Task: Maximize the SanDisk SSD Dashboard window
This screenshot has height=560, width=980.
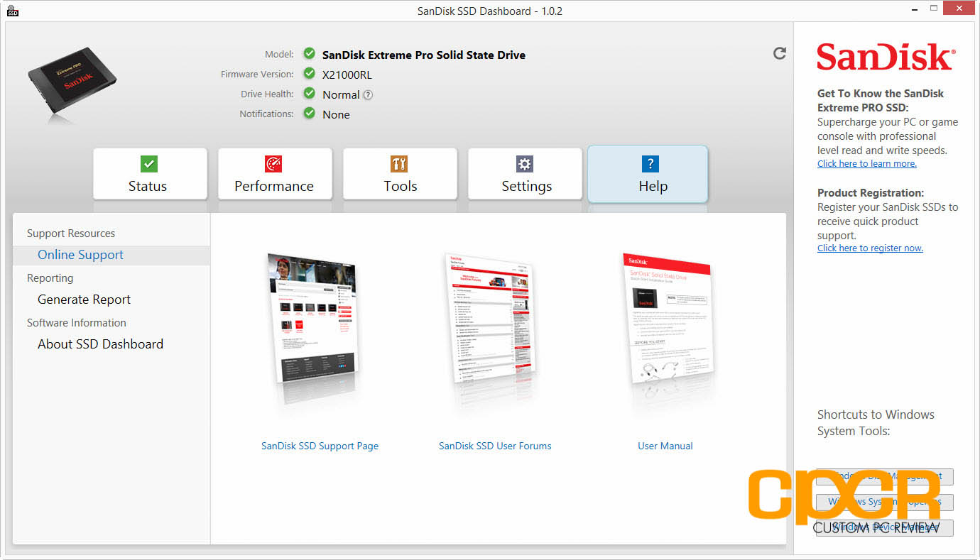Action: point(934,9)
